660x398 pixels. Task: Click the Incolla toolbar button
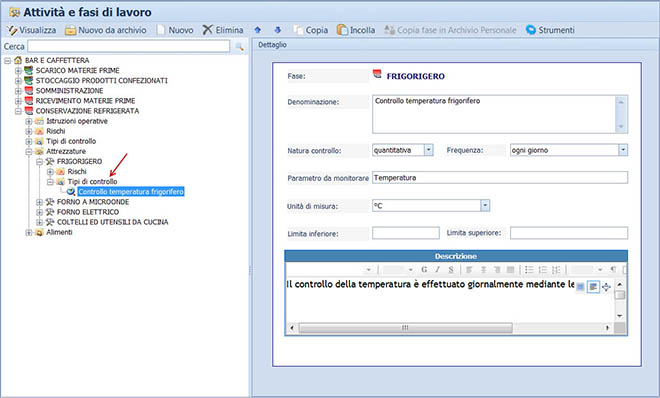[x=356, y=30]
